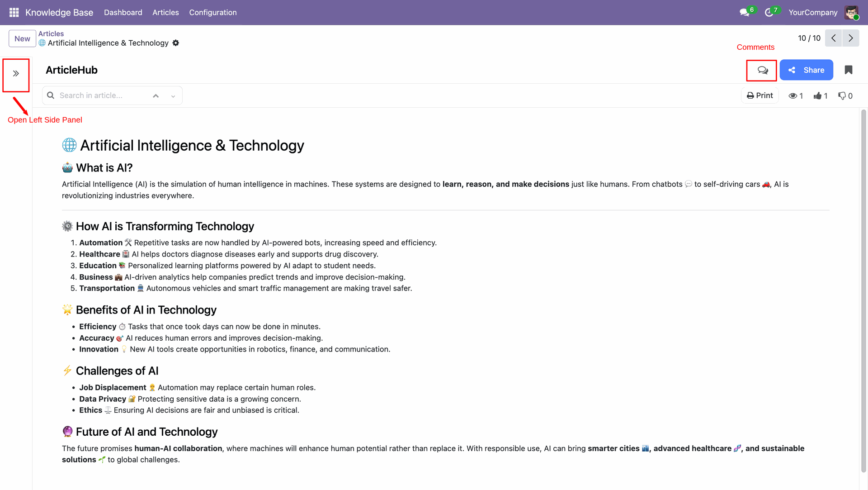Go to the previous article record
Screen dimensions: 868x490
[x=833, y=38]
